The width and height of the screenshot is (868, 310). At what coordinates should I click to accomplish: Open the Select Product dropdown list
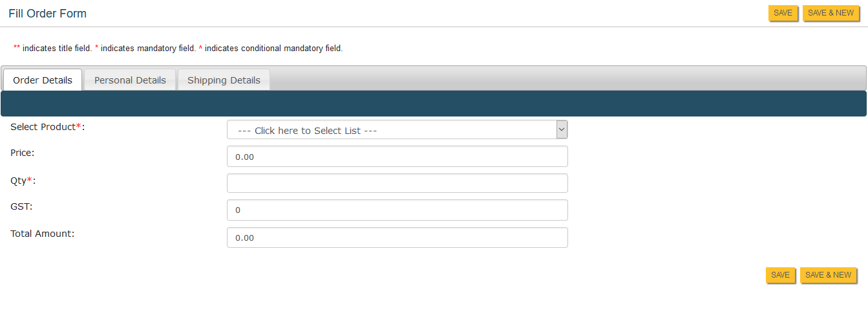click(x=392, y=130)
